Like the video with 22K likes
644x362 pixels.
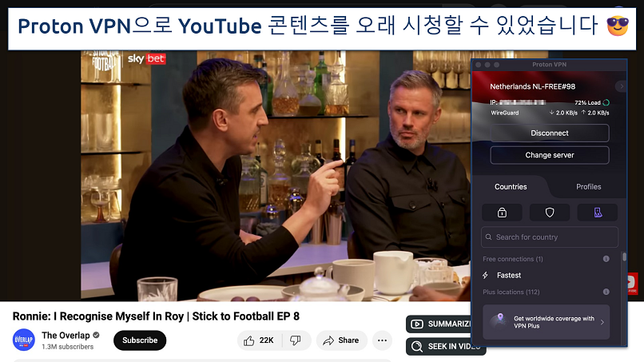259,340
